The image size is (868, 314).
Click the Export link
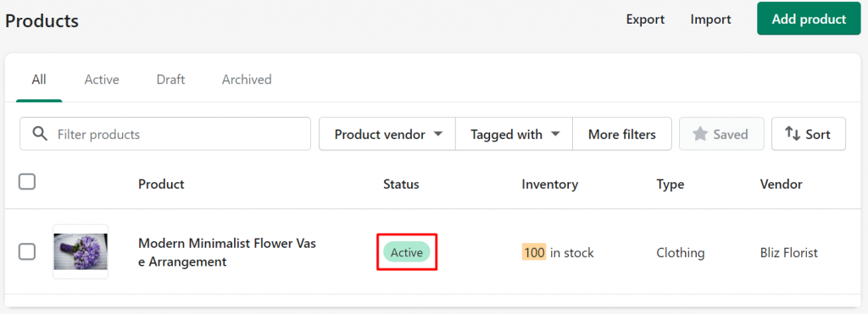point(645,19)
